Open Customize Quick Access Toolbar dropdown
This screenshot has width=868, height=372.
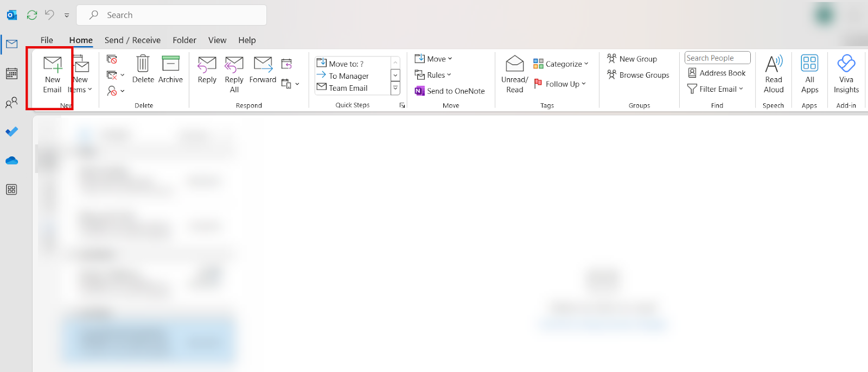tap(67, 15)
